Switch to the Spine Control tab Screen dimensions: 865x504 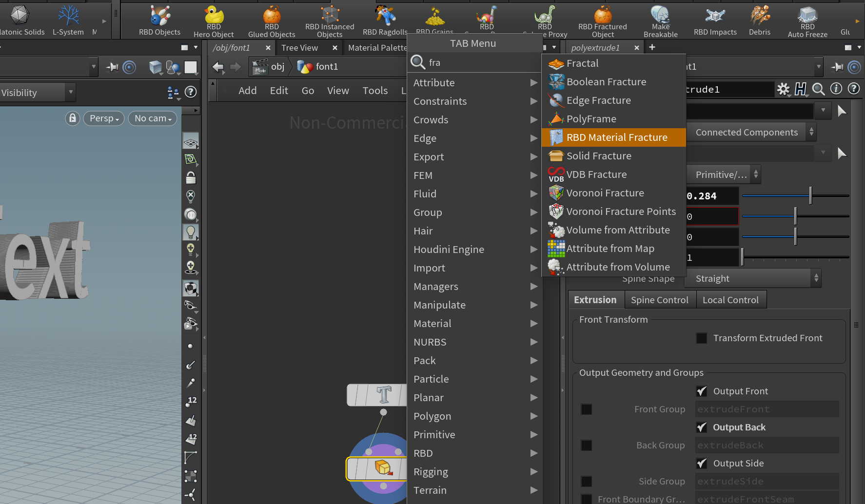[x=660, y=299]
